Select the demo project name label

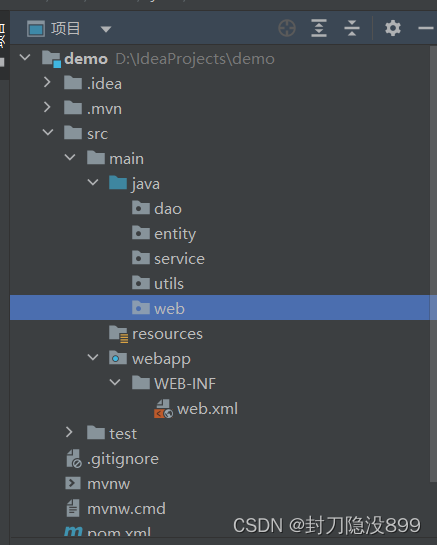point(86,59)
